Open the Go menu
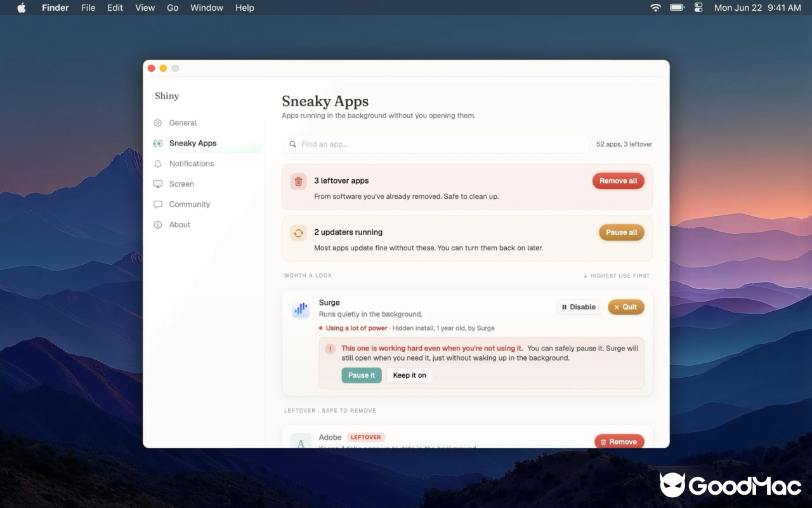Image resolution: width=812 pixels, height=508 pixels. click(x=173, y=8)
